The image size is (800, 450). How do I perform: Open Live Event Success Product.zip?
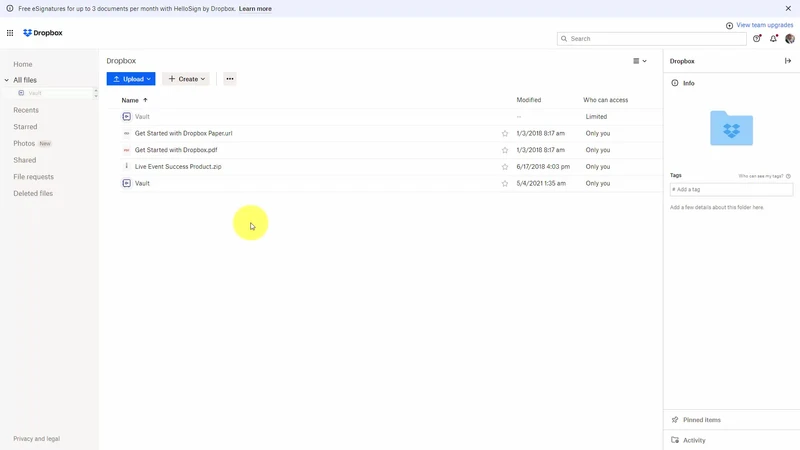pyautogui.click(x=178, y=167)
